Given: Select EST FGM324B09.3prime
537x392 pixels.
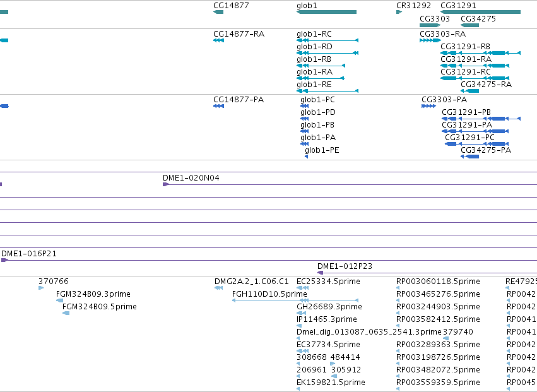Looking at the screenshot, I should tap(93, 294).
